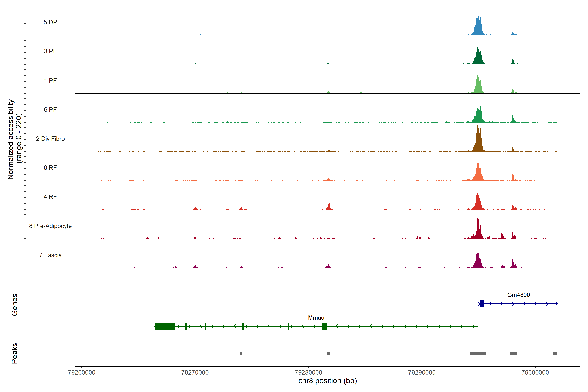Screen dimensions: 588x392
Task: Click the green Mmaa exon below Mmaa label
Action: [x=324, y=326]
